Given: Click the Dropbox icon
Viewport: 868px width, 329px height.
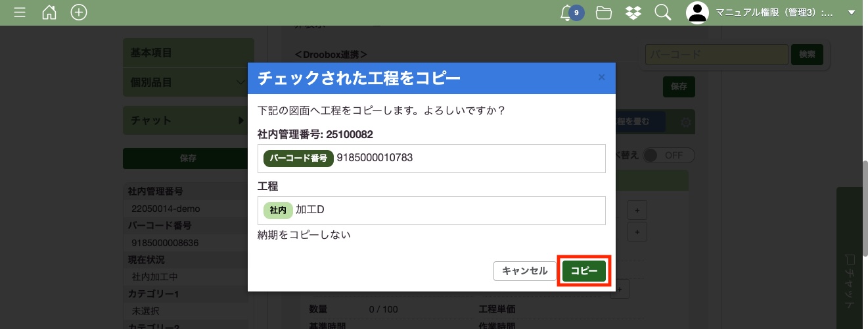Looking at the screenshot, I should pos(633,13).
